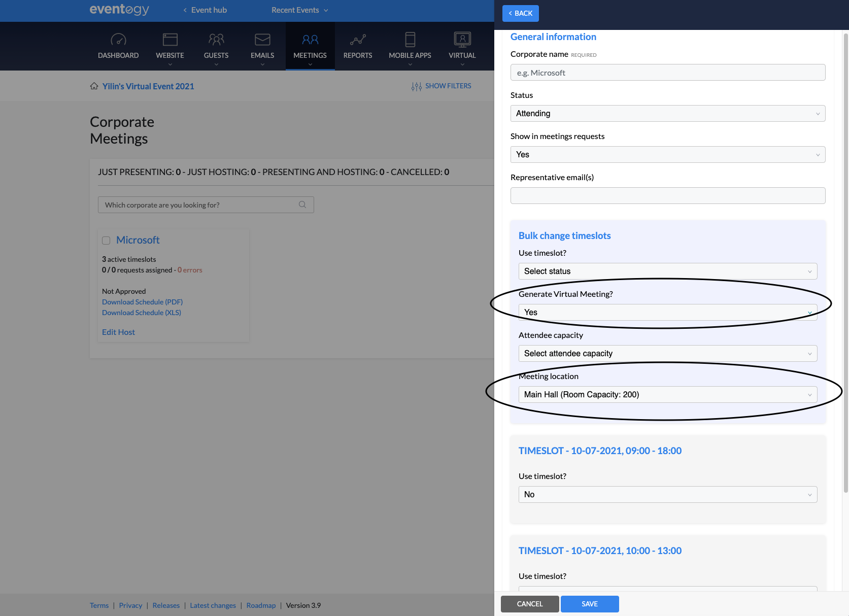849x616 pixels.
Task: Select the Meetings menu label
Action: [310, 55]
